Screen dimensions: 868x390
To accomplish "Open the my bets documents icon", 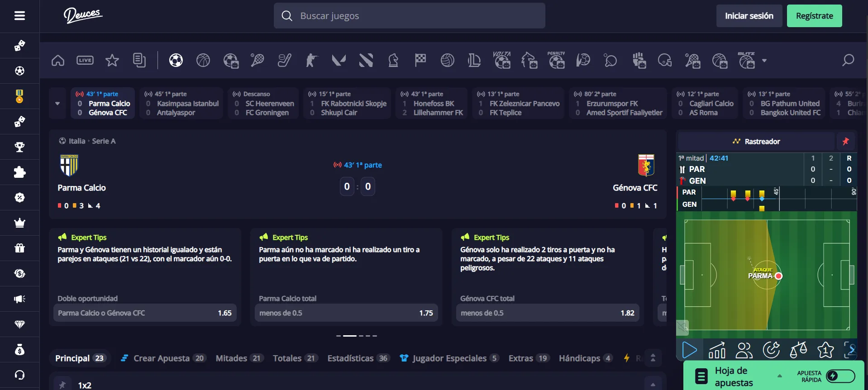I will (x=139, y=60).
